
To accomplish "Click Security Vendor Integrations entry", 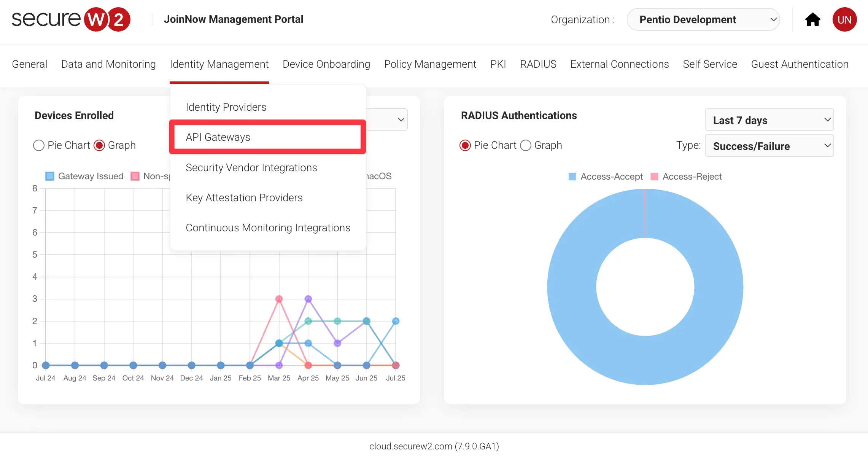I will pos(251,167).
